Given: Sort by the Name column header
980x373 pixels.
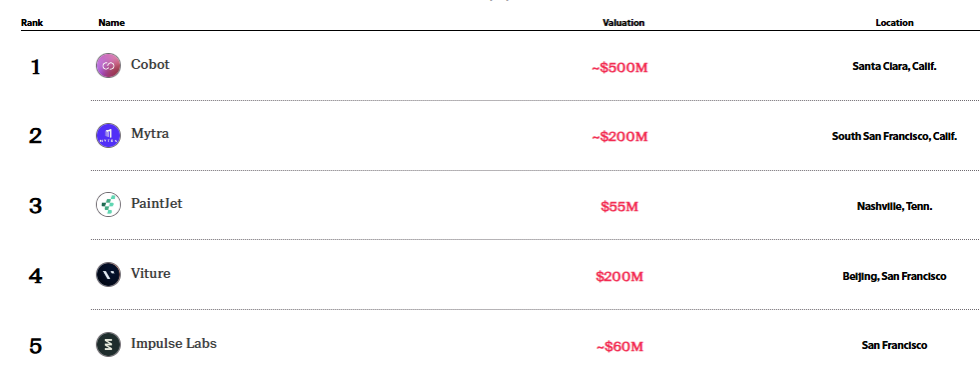Looking at the screenshot, I should click(x=111, y=23).
